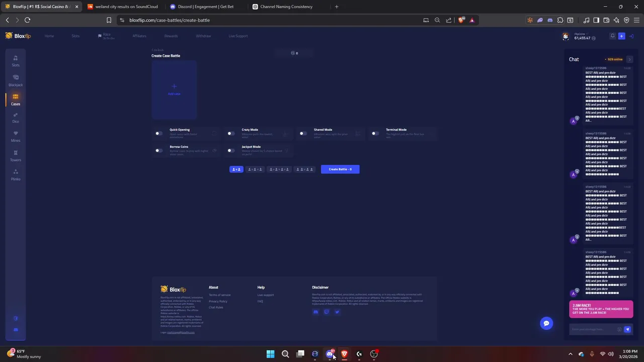Open Slots in the left sidebar
The height and width of the screenshot is (362, 644).
click(16, 61)
